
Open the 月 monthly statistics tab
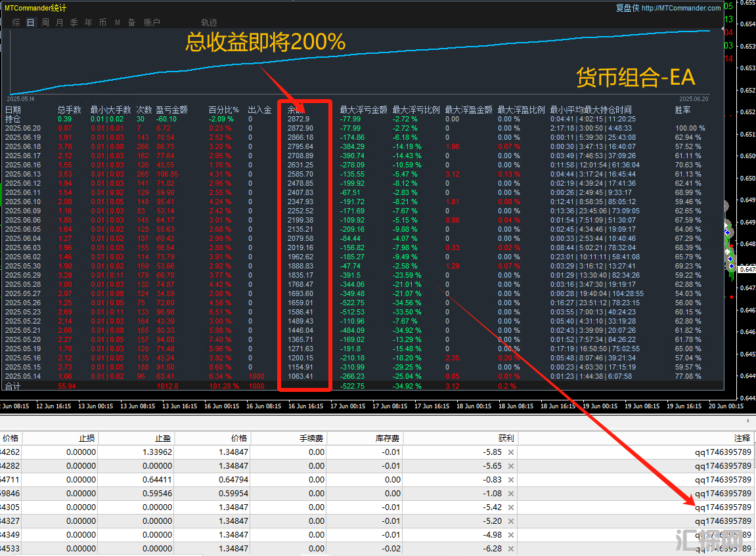(59, 22)
